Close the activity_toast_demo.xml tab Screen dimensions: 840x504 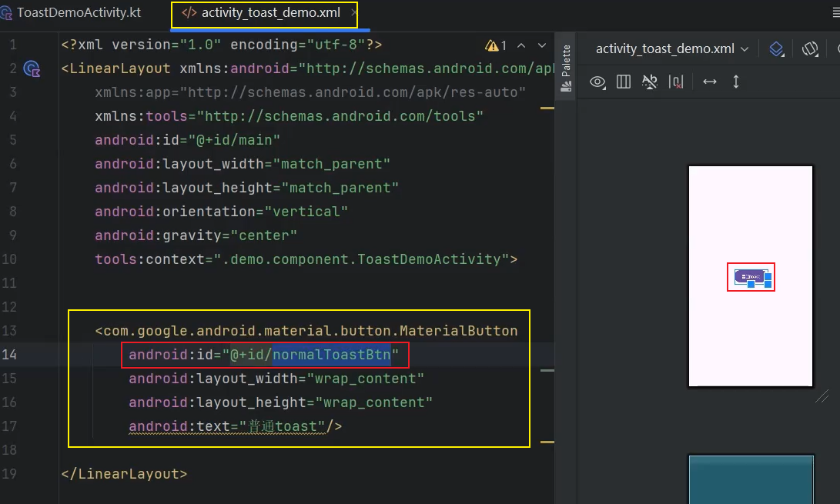353,12
